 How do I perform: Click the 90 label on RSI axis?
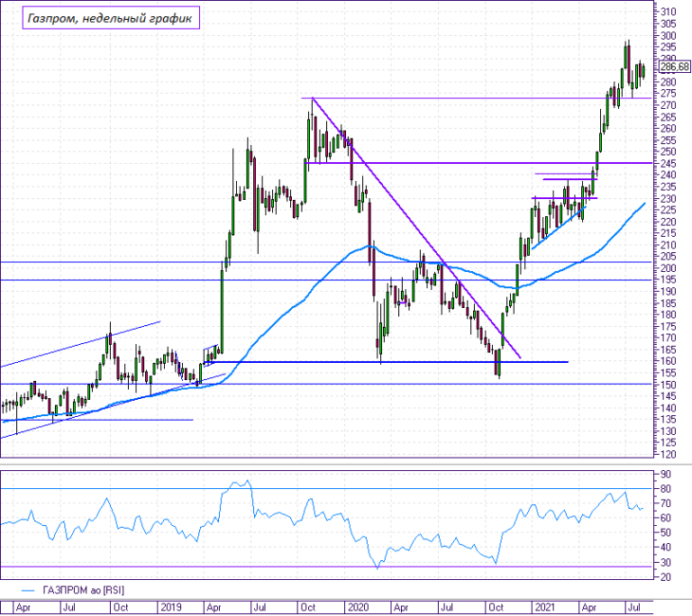(665, 475)
